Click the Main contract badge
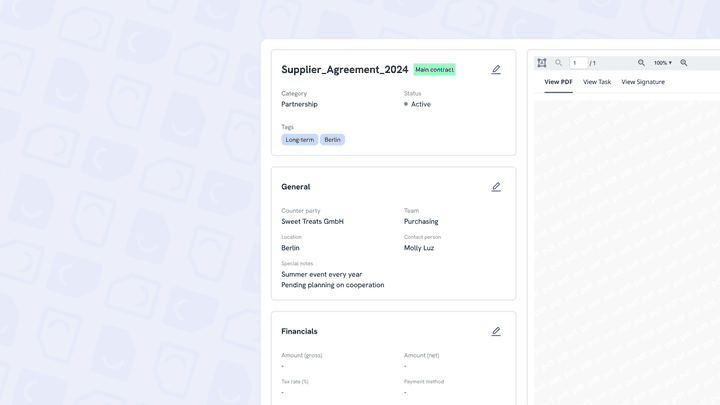Image resolution: width=720 pixels, height=405 pixels. click(x=435, y=70)
